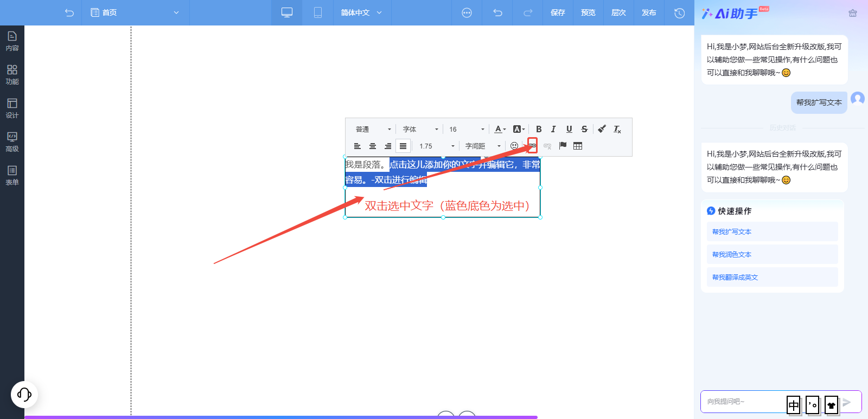Click the anchor flag icon
The height and width of the screenshot is (419, 868).
point(563,146)
